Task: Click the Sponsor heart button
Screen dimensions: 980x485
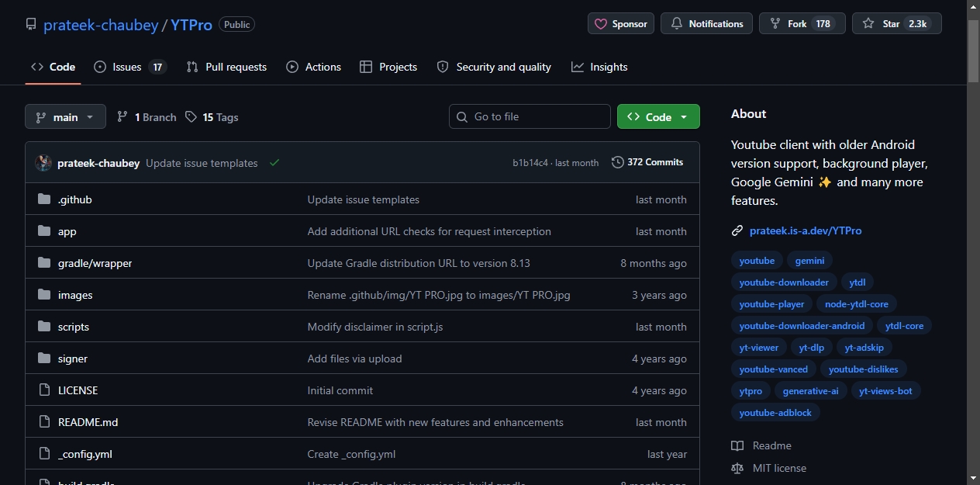Action: coord(621,24)
